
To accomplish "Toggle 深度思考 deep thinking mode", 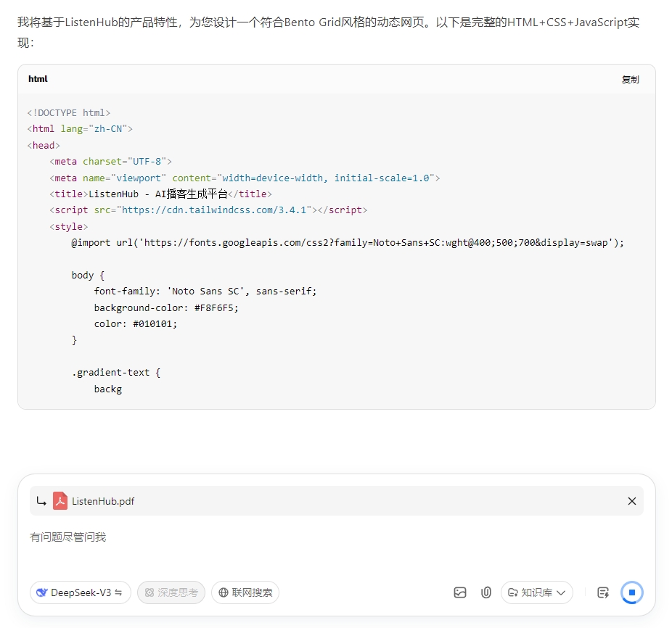I will point(171,592).
